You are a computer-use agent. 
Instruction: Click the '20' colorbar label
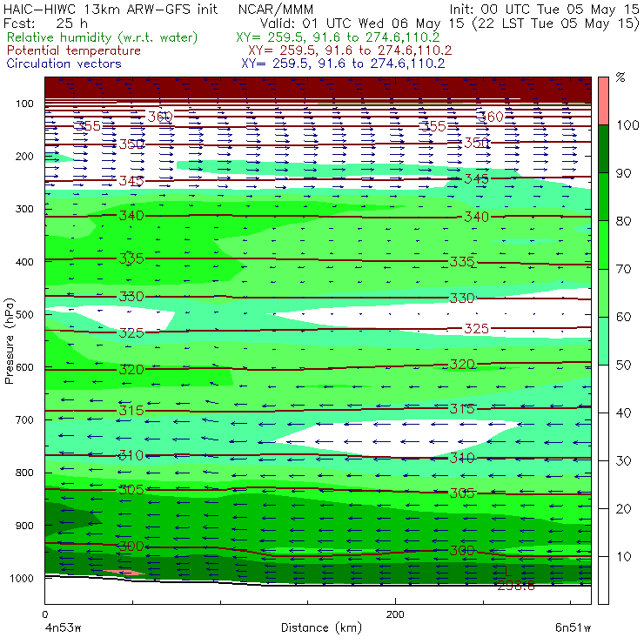(623, 509)
